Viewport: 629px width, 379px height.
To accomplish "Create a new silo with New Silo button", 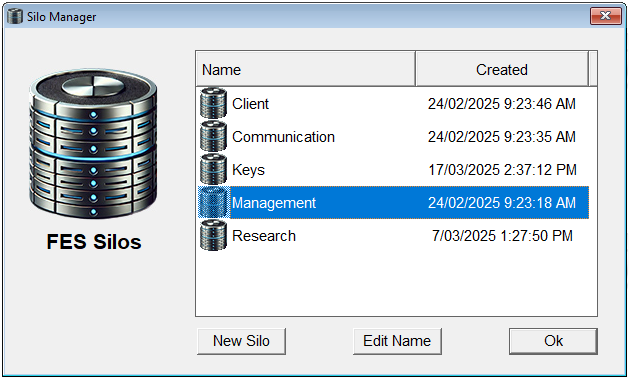I will (x=241, y=341).
